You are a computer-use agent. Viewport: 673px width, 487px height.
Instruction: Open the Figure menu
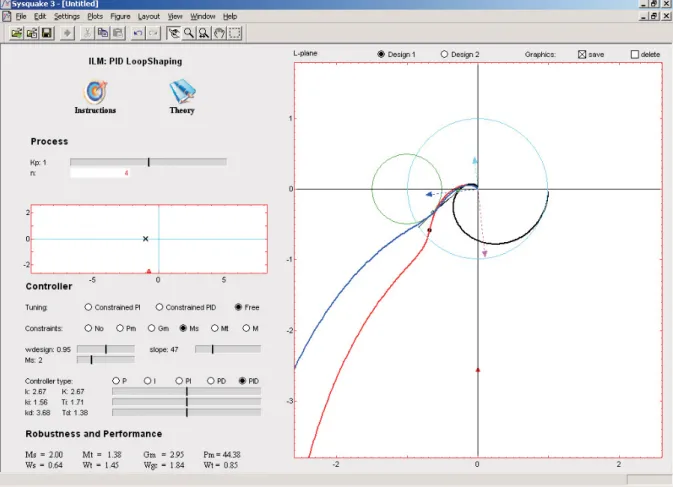click(x=120, y=16)
